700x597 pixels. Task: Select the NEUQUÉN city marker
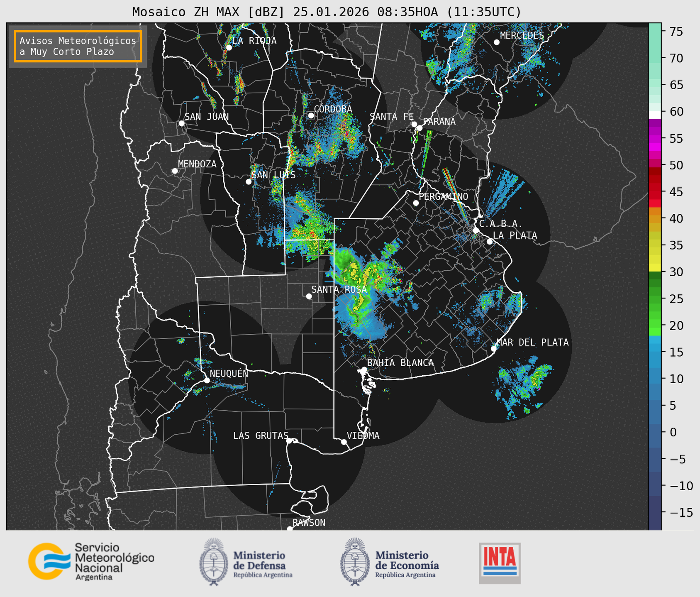point(207,380)
